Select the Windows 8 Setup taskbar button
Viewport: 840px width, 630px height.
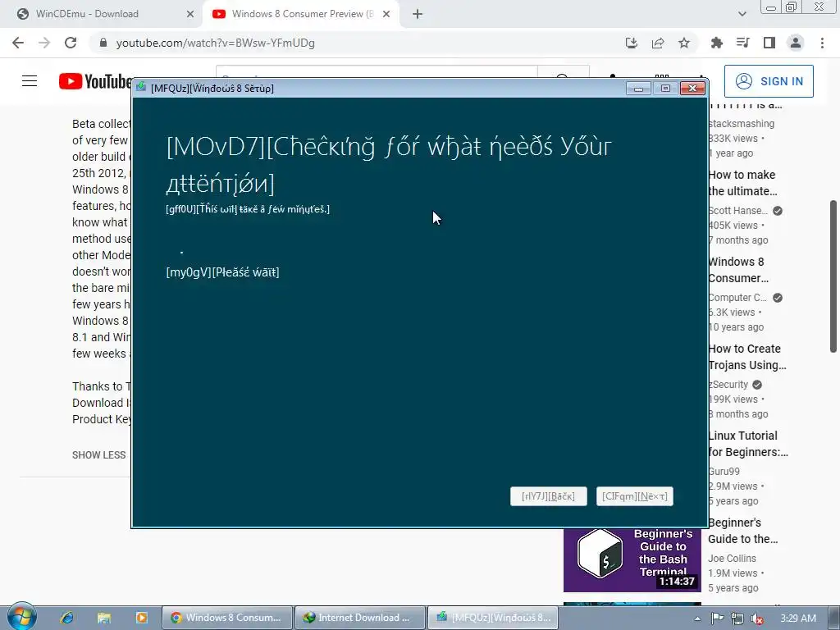[x=493, y=618]
